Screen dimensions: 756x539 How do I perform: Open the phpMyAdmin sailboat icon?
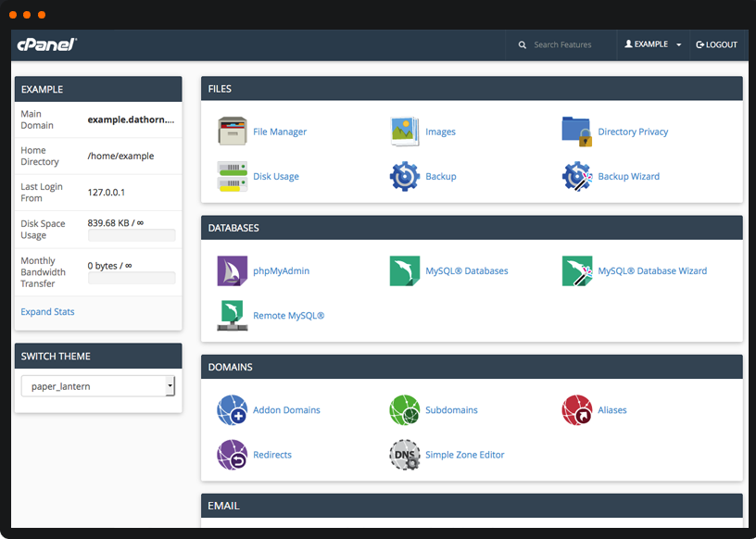[x=233, y=270]
